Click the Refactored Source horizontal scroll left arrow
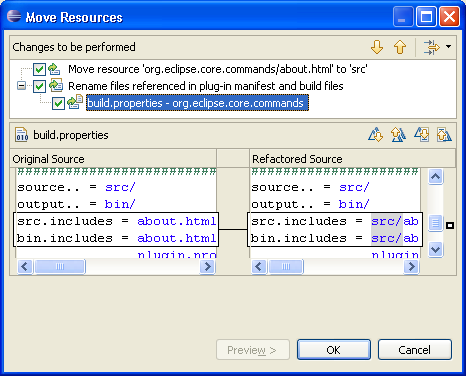 tap(259, 267)
